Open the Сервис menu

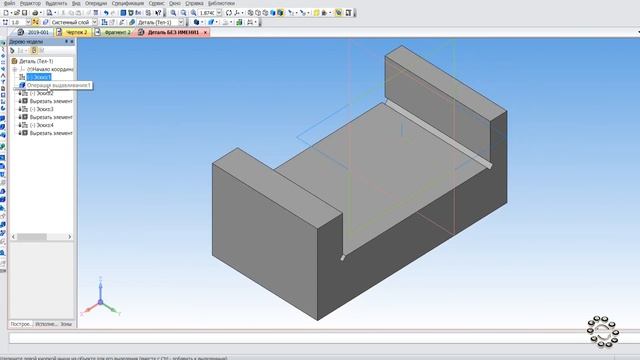point(157,3)
